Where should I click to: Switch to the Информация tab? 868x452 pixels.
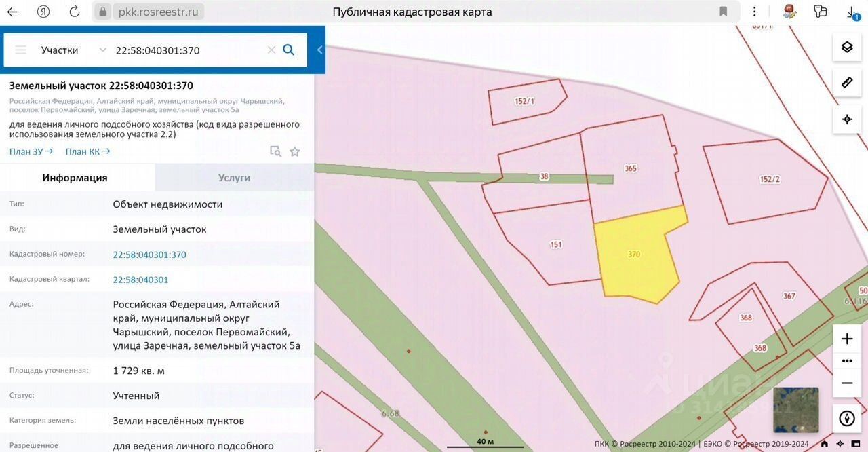(77, 178)
